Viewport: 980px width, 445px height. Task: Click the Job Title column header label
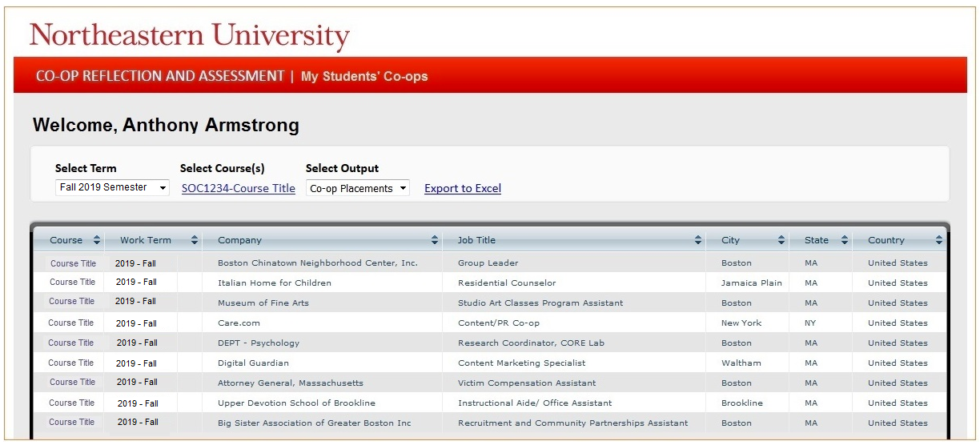click(476, 240)
